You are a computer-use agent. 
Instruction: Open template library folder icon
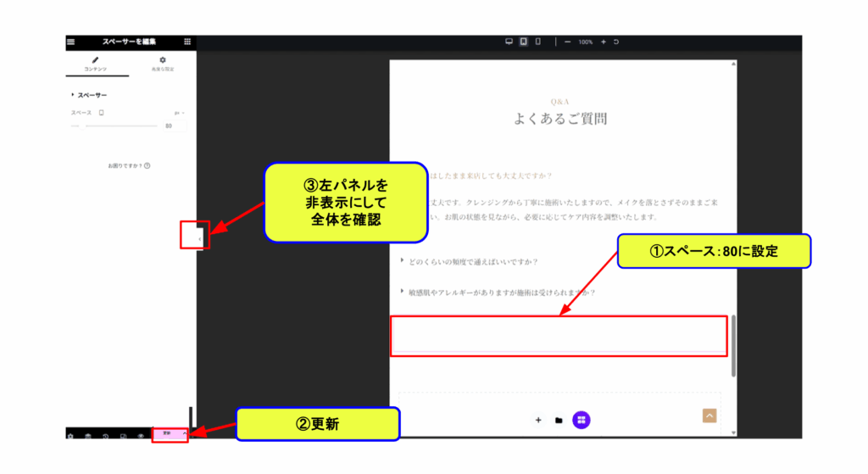[x=559, y=421]
